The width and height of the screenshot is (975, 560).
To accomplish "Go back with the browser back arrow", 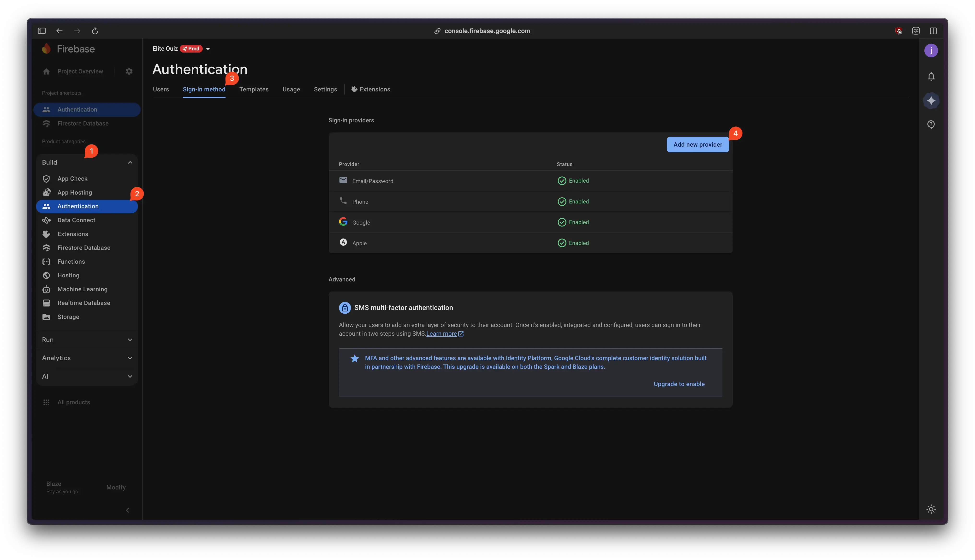I will pyautogui.click(x=59, y=31).
